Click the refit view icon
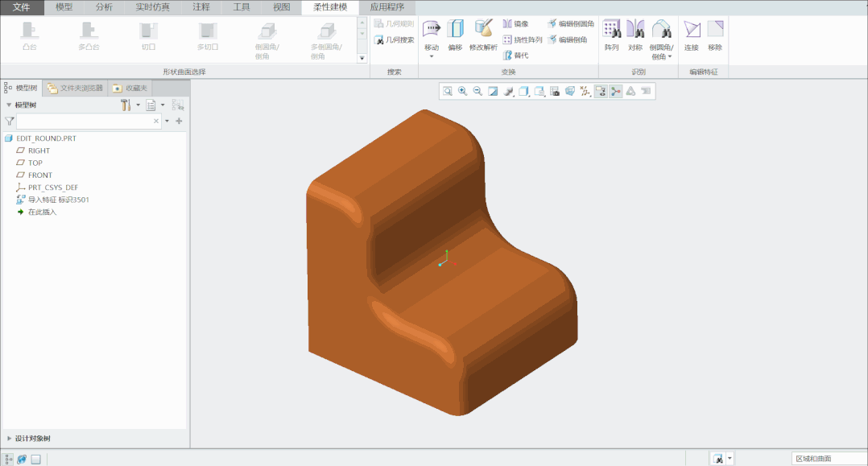 pos(447,92)
